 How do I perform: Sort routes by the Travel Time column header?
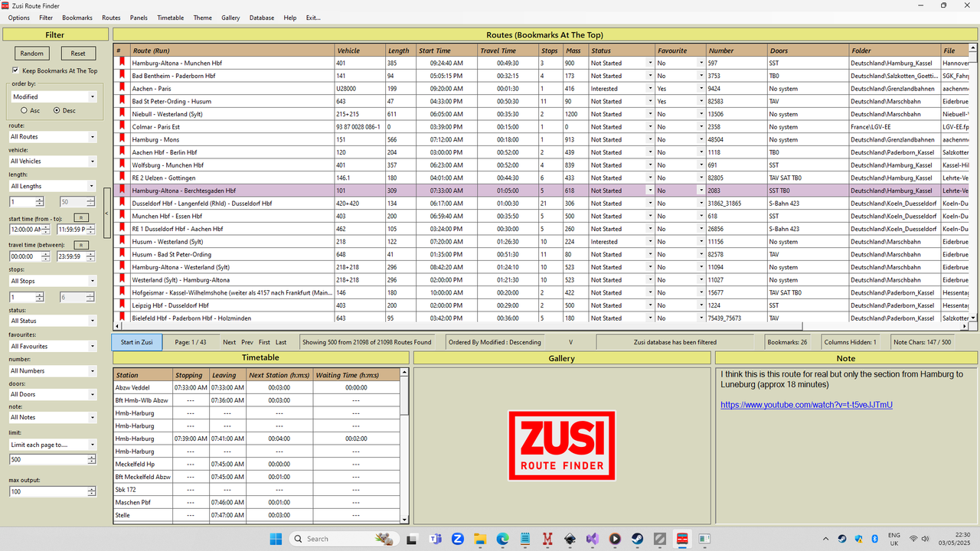pos(508,51)
